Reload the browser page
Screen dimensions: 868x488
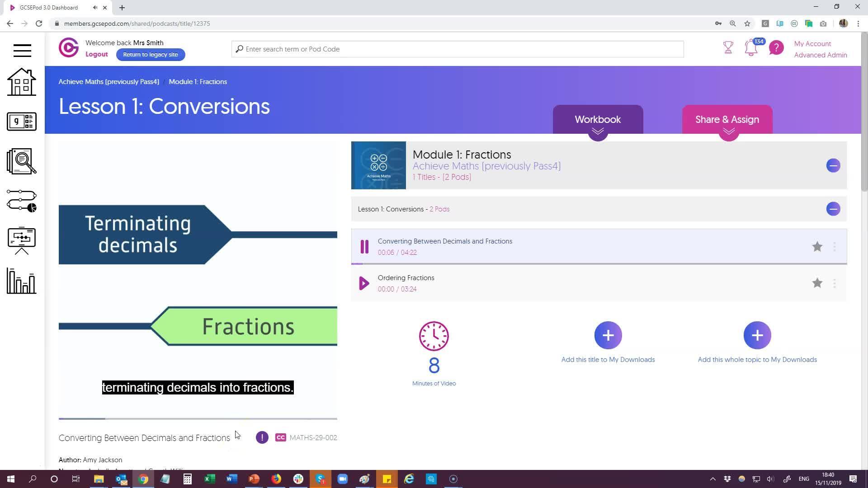(39, 23)
